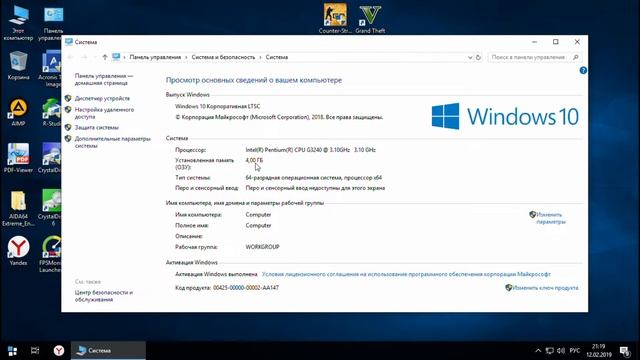This screenshot has height=360, width=640.
Task: Click the processor value Intel Pentium G3240
Action: [x=311, y=150]
